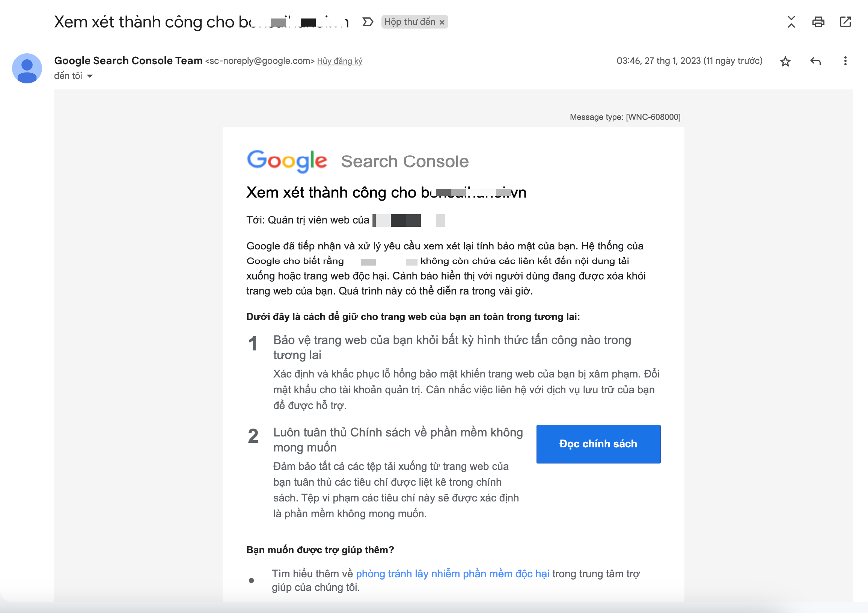
Task: Click the Hộp thư đến label chip
Action: 410,22
